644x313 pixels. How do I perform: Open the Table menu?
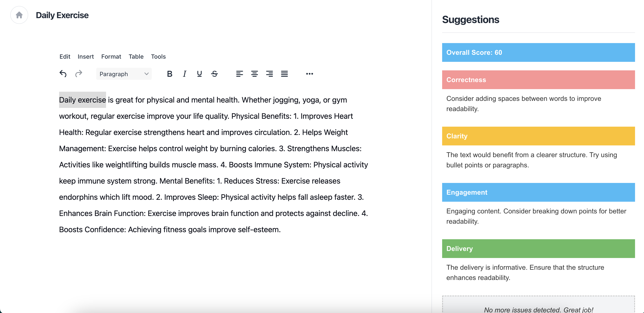point(136,57)
